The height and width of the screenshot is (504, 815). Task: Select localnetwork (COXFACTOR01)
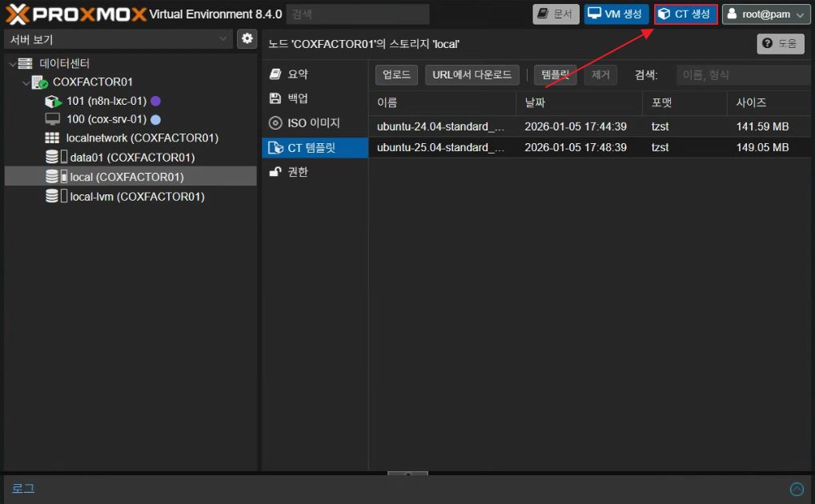pyautogui.click(x=142, y=138)
